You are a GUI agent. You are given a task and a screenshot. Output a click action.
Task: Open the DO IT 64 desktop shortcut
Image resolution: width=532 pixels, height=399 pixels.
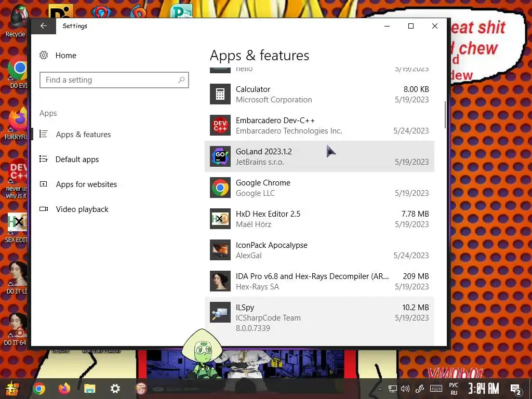coord(16,329)
